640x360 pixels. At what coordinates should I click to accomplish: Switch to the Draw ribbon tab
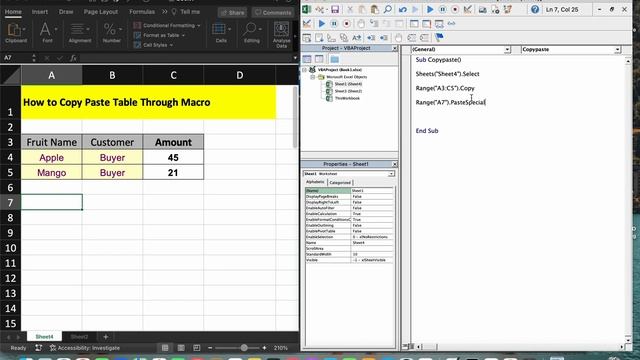[x=66, y=12]
